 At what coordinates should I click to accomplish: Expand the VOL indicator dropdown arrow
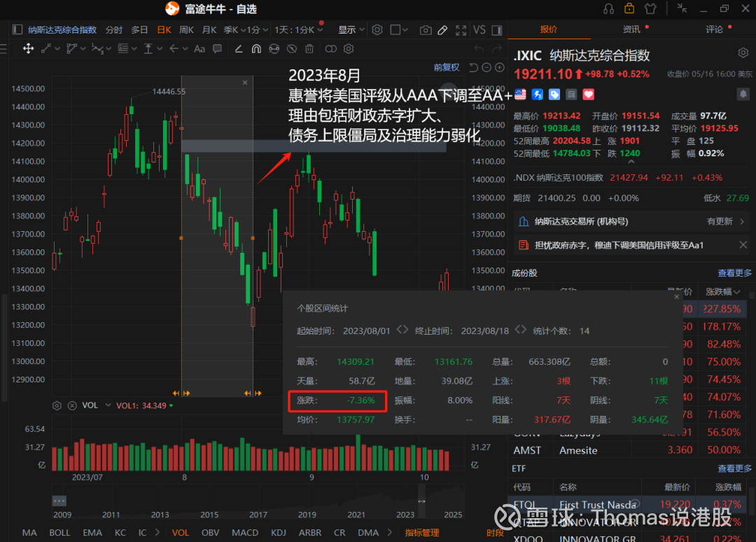click(x=108, y=405)
